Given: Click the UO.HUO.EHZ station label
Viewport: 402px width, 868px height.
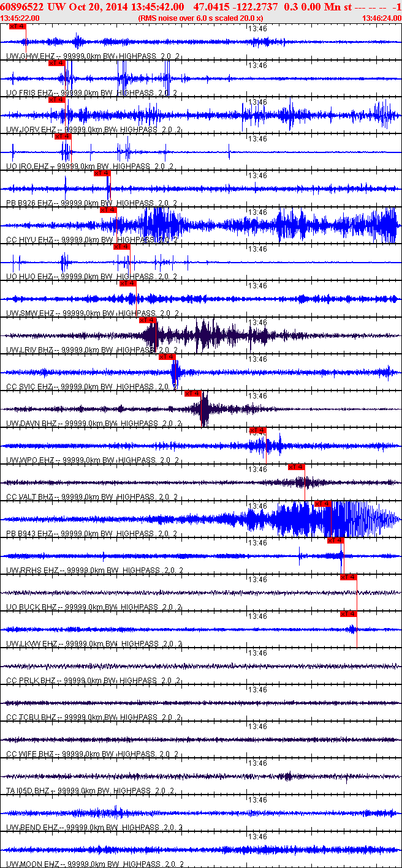Looking at the screenshot, I should (x=29, y=277).
